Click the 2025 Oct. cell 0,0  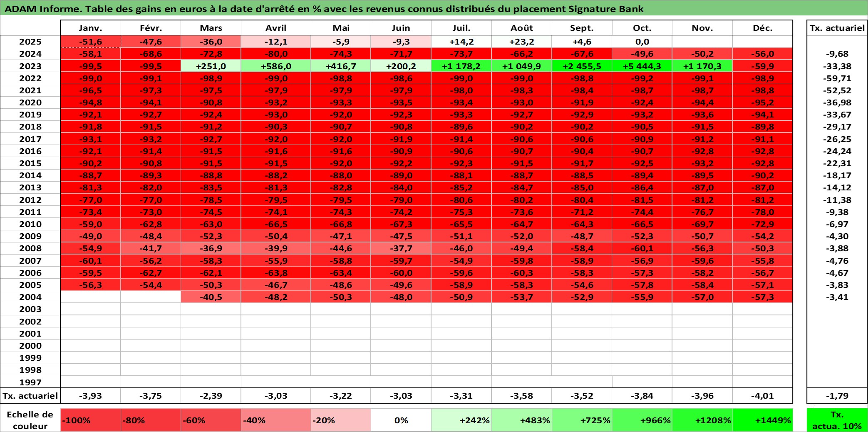(642, 42)
